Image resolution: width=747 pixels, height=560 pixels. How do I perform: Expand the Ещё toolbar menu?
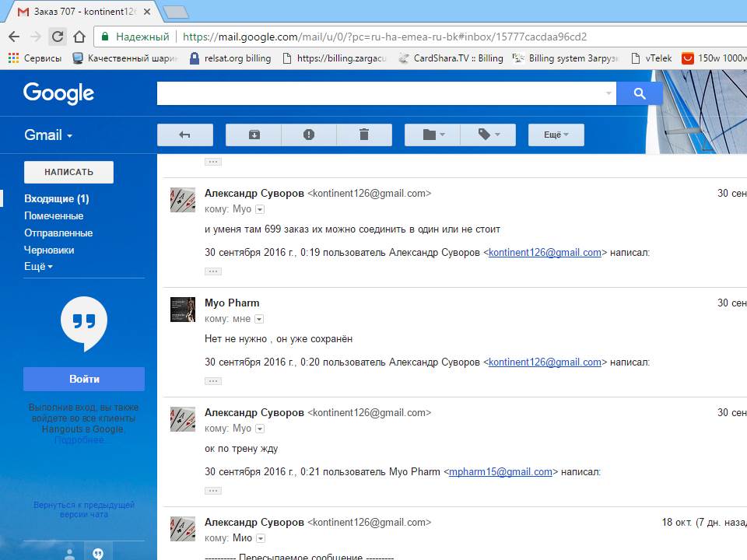556,135
